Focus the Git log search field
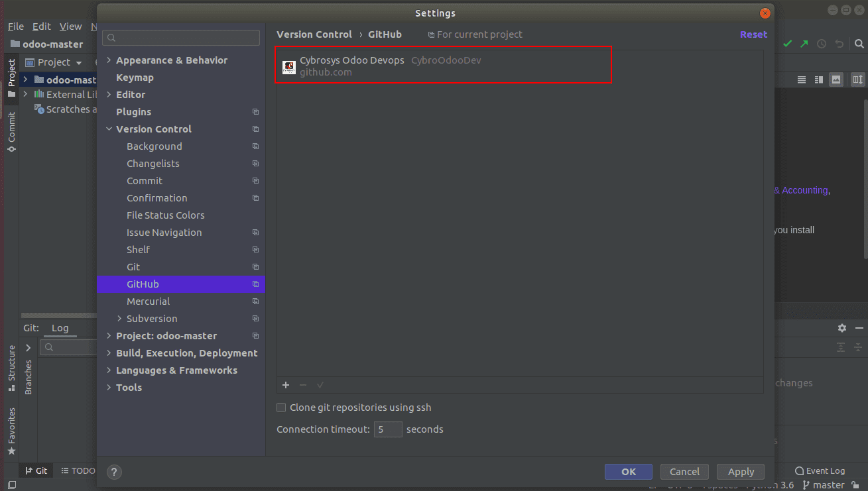This screenshot has width=868, height=491. pyautogui.click(x=68, y=347)
